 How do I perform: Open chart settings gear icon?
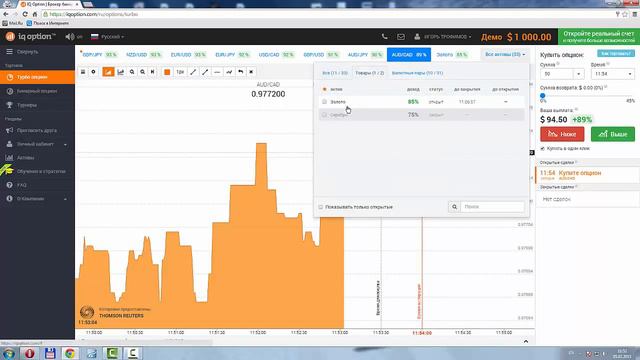point(93,72)
